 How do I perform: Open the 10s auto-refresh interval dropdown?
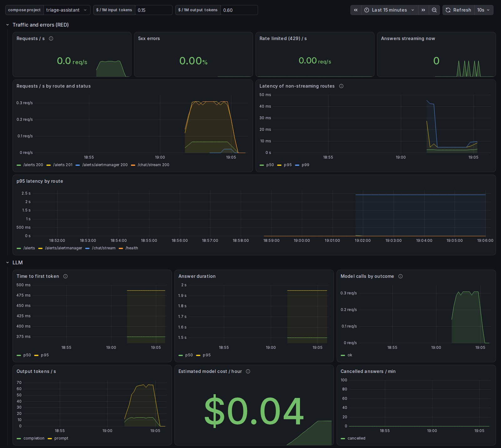484,10
